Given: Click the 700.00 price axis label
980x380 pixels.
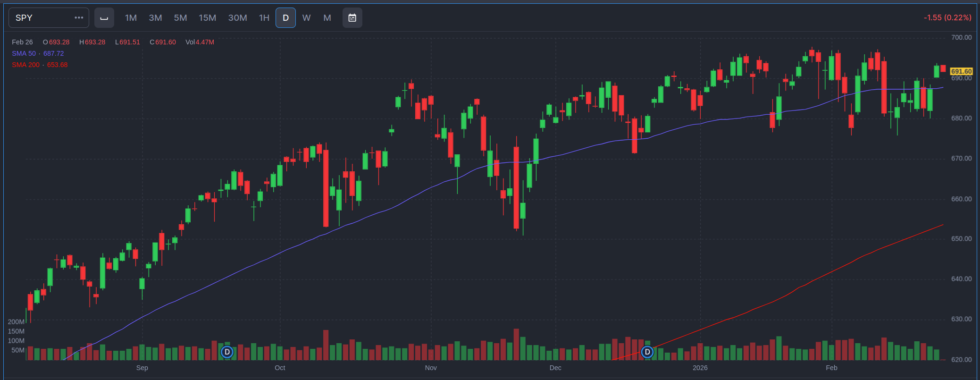Looking at the screenshot, I should tap(961, 37).
